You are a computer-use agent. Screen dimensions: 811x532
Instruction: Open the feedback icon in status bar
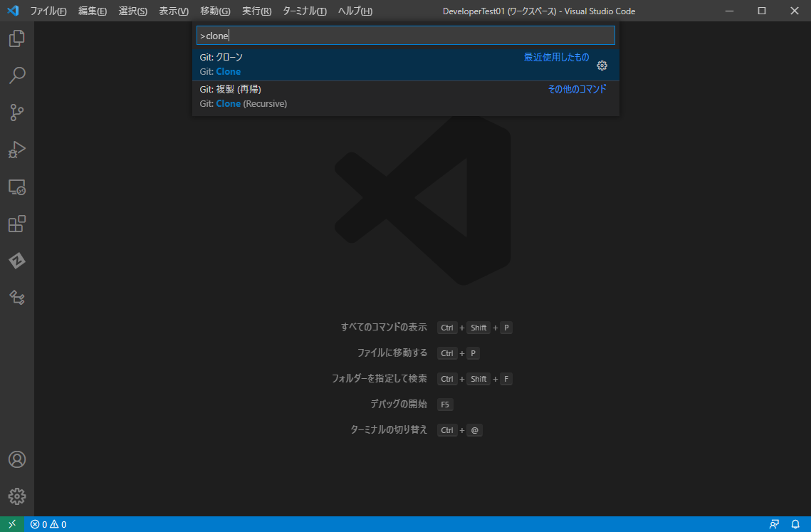[774, 524]
